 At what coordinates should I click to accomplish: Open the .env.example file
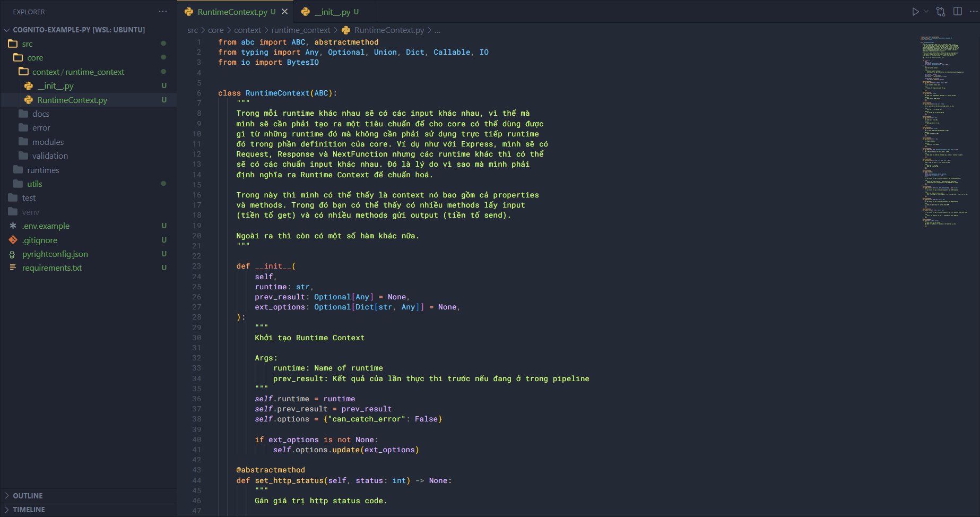click(x=46, y=226)
